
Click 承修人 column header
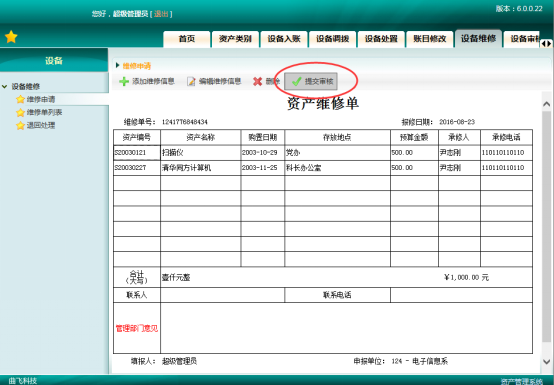(x=459, y=137)
